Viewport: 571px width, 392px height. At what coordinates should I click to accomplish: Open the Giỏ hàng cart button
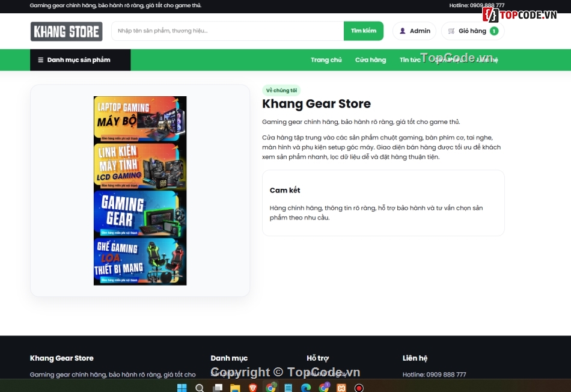(472, 31)
